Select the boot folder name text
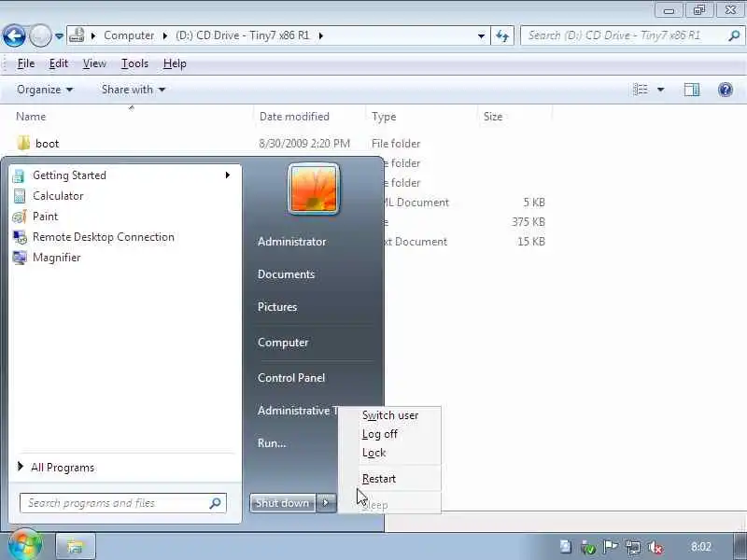Image resolution: width=747 pixels, height=560 pixels. [x=48, y=144]
